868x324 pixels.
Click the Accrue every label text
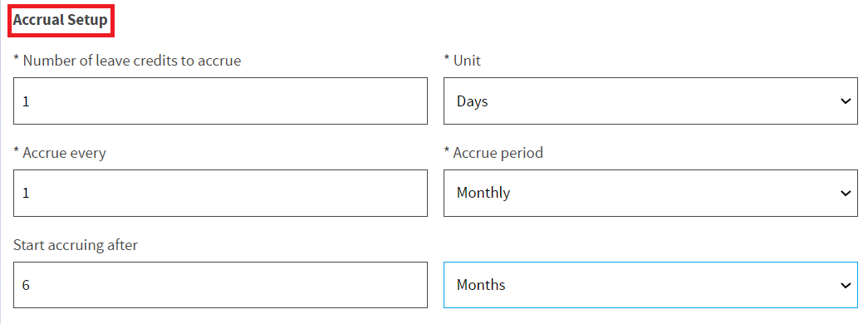[60, 153]
